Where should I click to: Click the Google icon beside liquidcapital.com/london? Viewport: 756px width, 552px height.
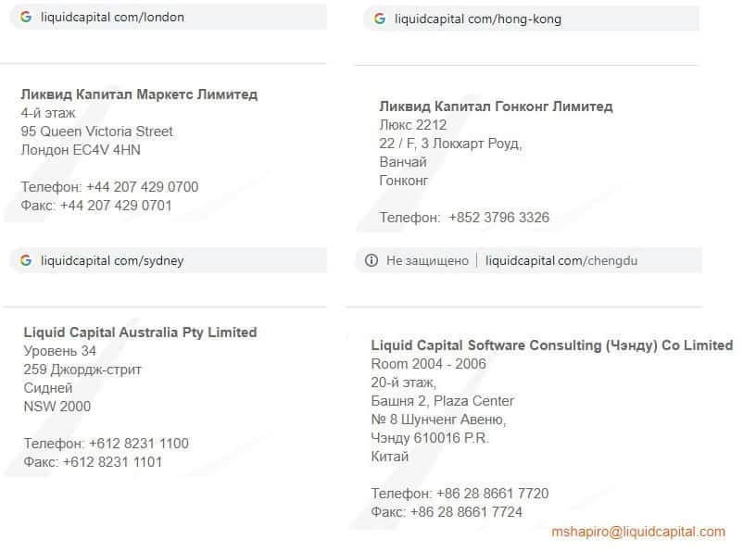(26, 17)
